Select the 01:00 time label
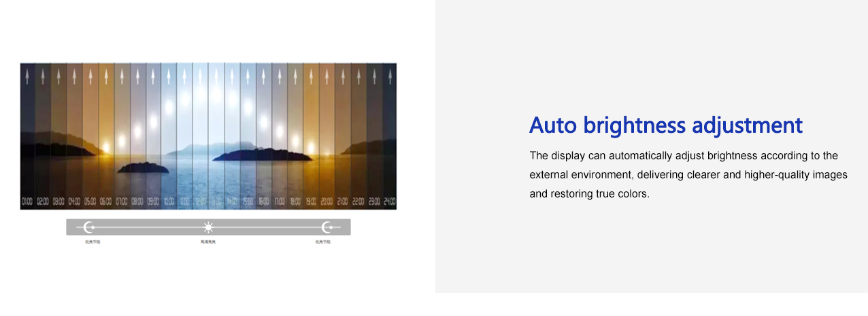This screenshot has width=868, height=316. click(27, 202)
